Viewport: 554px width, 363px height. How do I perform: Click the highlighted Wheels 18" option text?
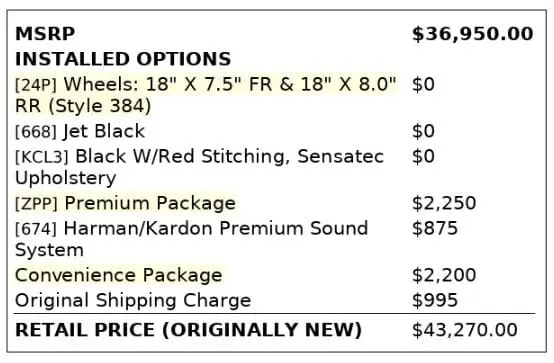230,84
